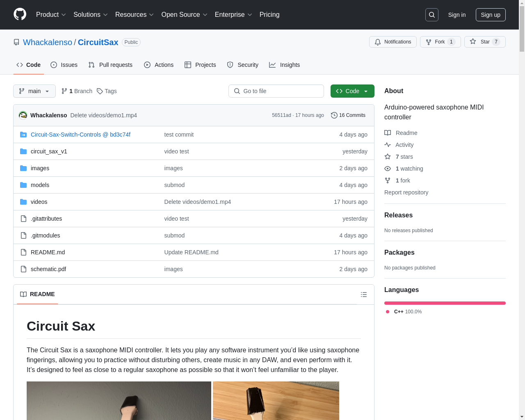The image size is (525, 420).
Task: Click the pink C++ language bar
Action: tap(445, 303)
